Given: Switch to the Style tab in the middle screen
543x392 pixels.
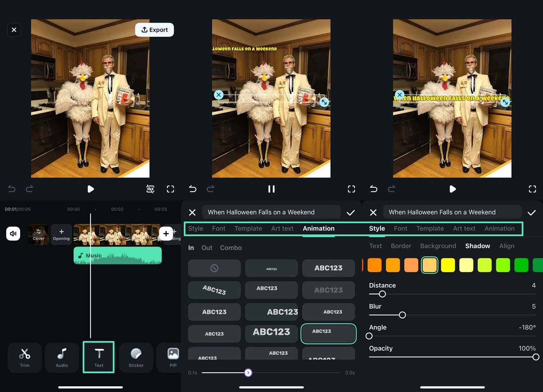Looking at the screenshot, I should (x=195, y=228).
